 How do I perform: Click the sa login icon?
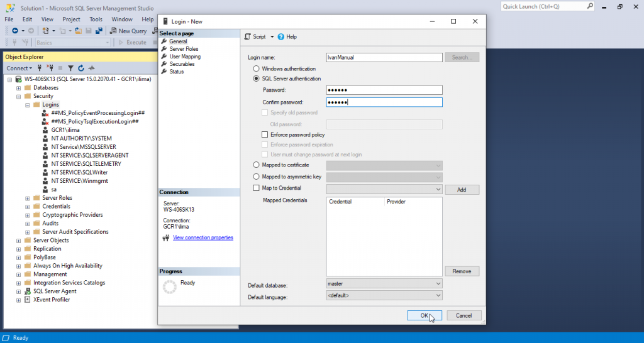tap(45, 190)
